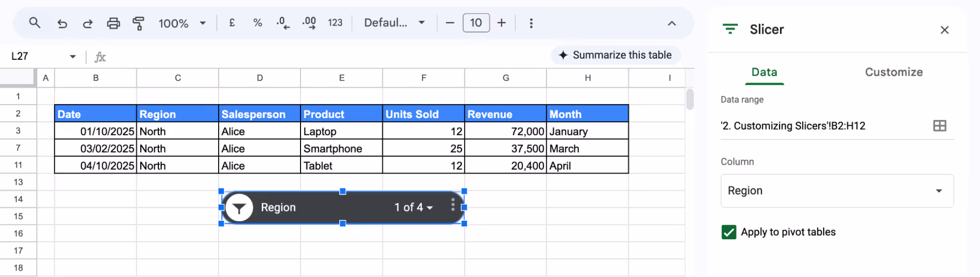Open the Column Region dropdown
980x277 pixels.
837,191
